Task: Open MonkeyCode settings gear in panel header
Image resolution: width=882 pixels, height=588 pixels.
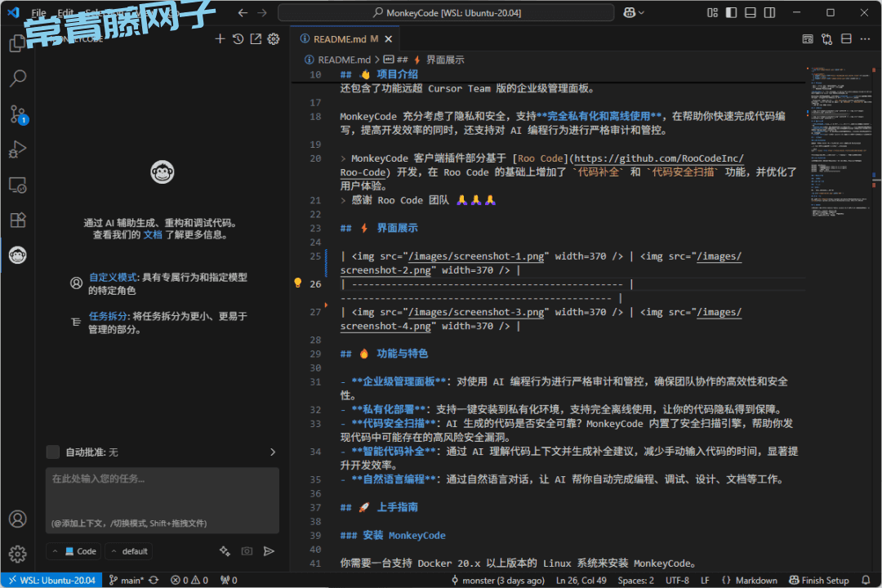Action: [x=274, y=39]
